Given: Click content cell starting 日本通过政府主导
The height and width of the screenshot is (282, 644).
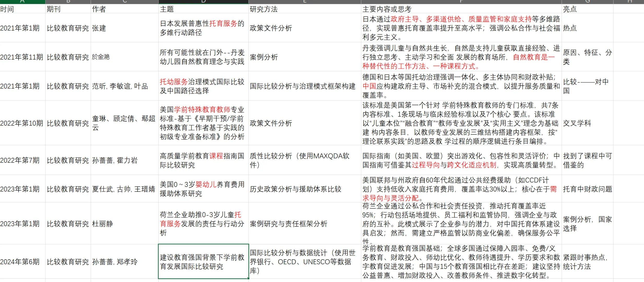Looking at the screenshot, I should 461,28.
